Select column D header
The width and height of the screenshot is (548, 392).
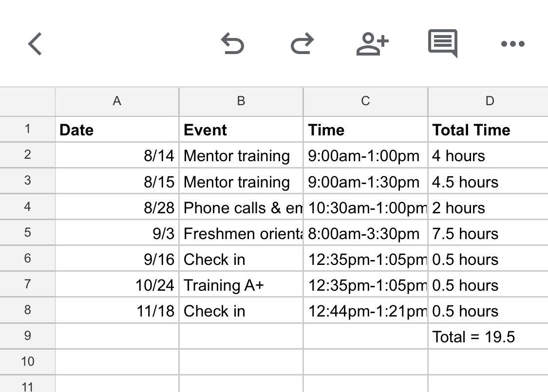point(489,101)
